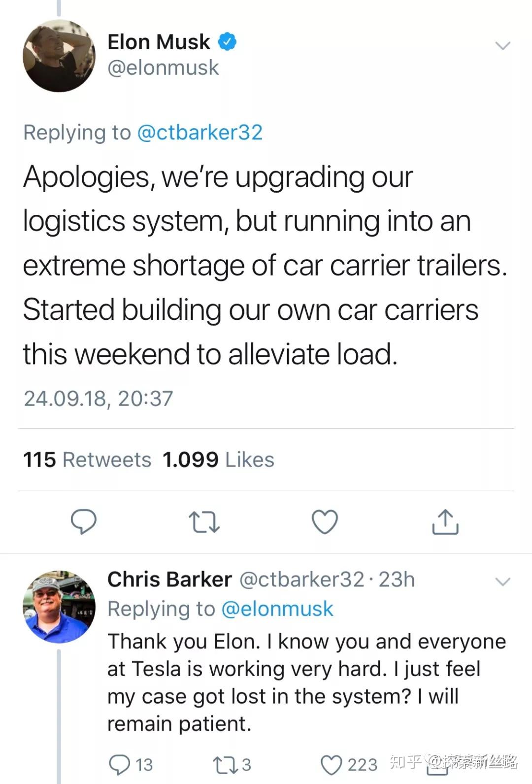
Task: Expand options chevron on Chris Barker's reply
Action: (502, 581)
